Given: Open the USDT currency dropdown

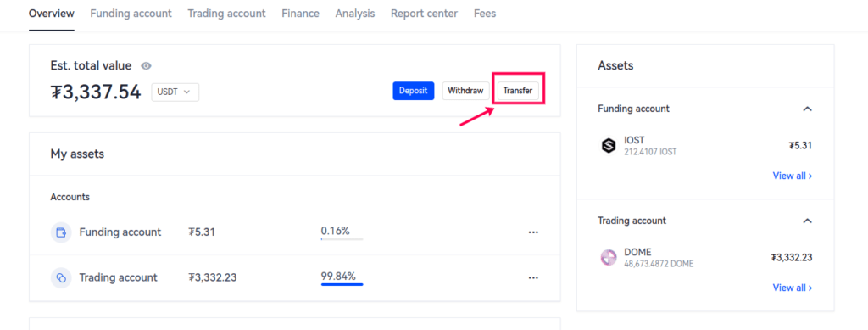Looking at the screenshot, I should (175, 92).
